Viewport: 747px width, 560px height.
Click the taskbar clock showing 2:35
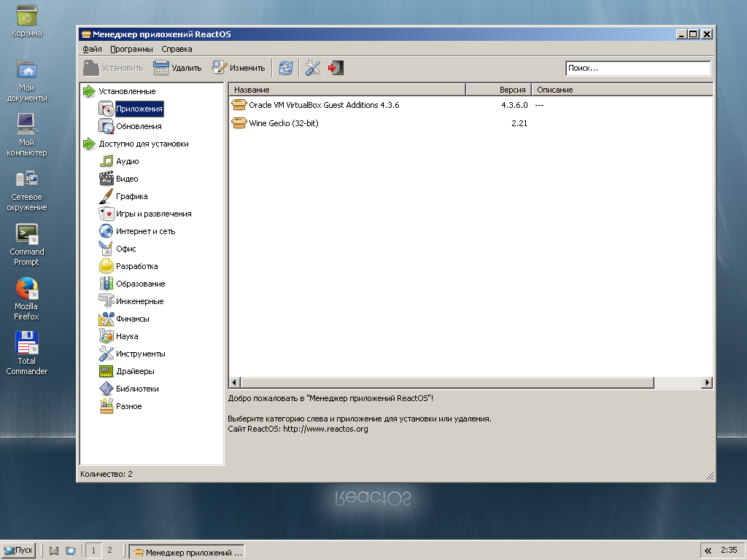coord(729,550)
